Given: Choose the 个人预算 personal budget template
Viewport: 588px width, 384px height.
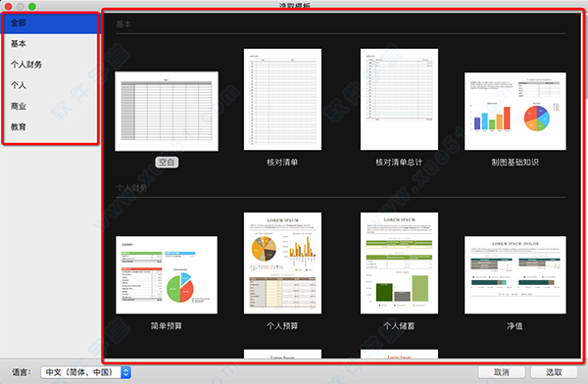Looking at the screenshot, I should [282, 264].
